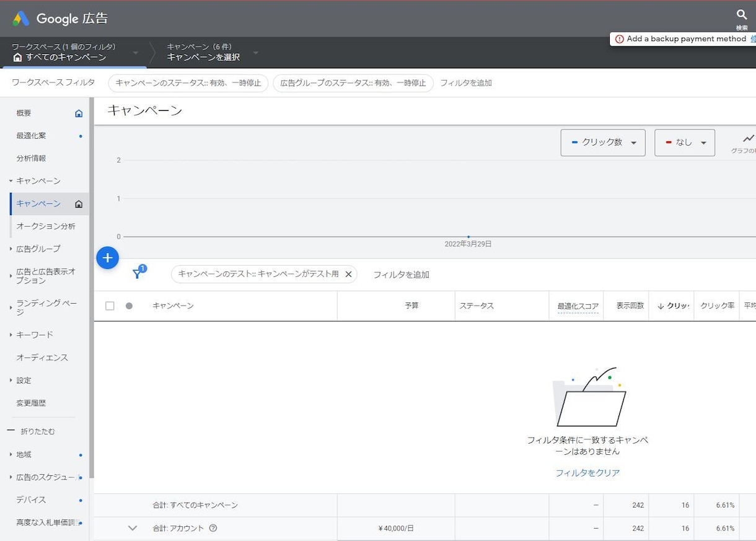
Task: Click キャンペーンのステータス filter chip
Action: tap(188, 83)
